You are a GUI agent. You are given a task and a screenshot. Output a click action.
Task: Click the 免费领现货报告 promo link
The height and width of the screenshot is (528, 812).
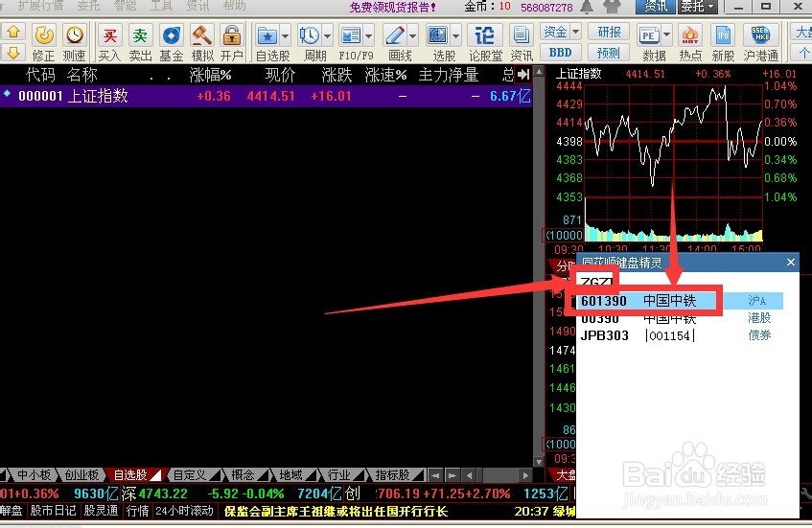pos(393,7)
